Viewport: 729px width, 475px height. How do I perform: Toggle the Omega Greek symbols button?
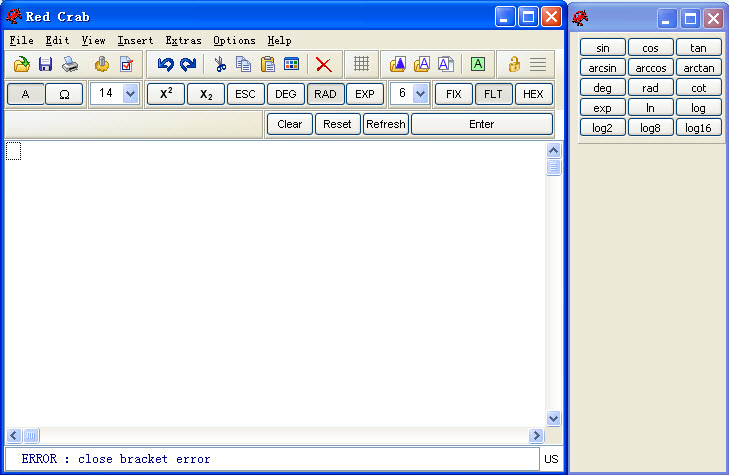click(x=64, y=94)
